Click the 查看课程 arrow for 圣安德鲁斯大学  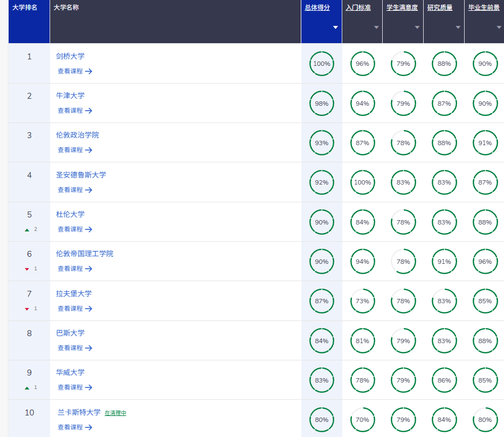pos(89,190)
